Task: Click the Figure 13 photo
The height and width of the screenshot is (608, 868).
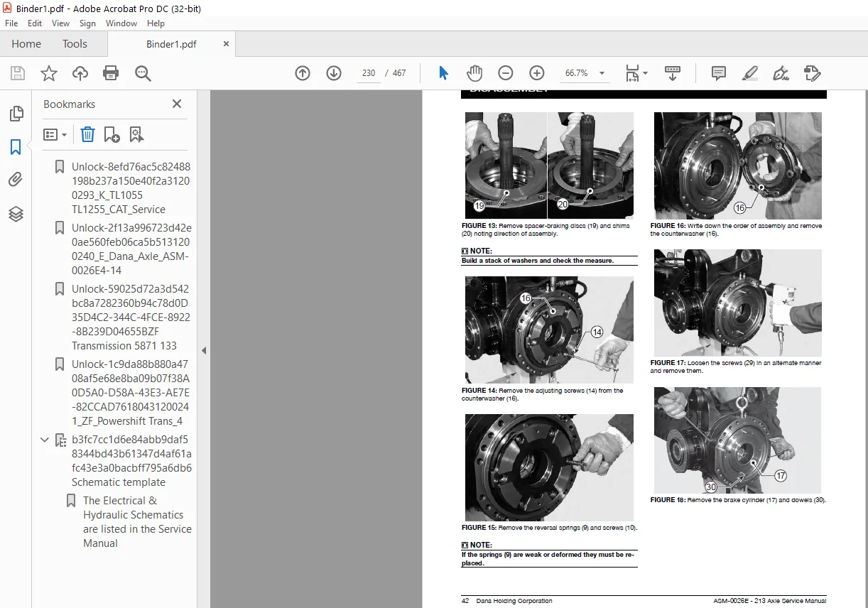Action: point(549,165)
